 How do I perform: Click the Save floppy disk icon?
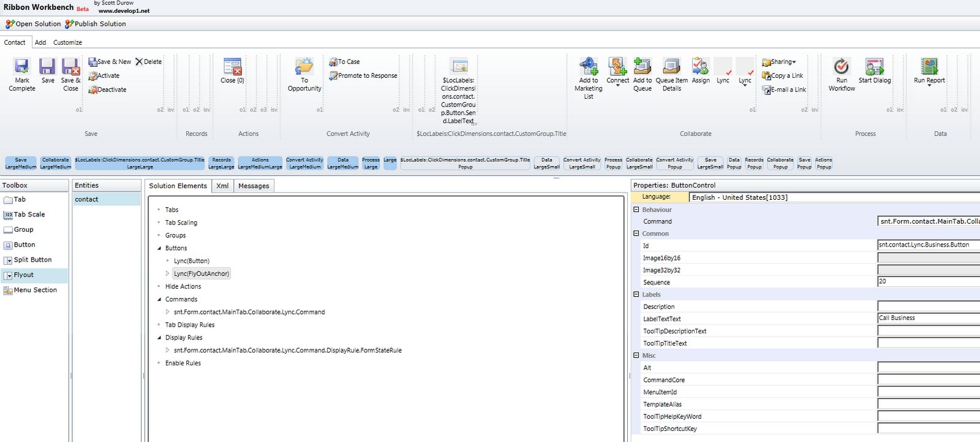tap(47, 66)
